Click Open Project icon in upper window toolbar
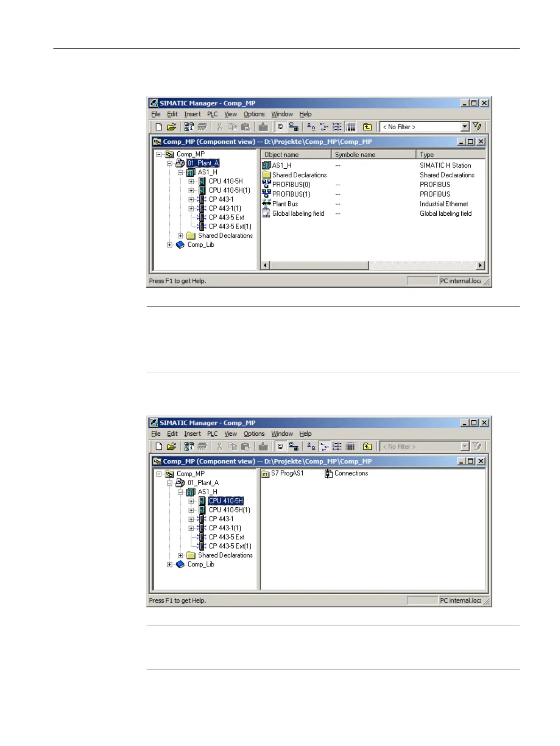 coord(172,127)
